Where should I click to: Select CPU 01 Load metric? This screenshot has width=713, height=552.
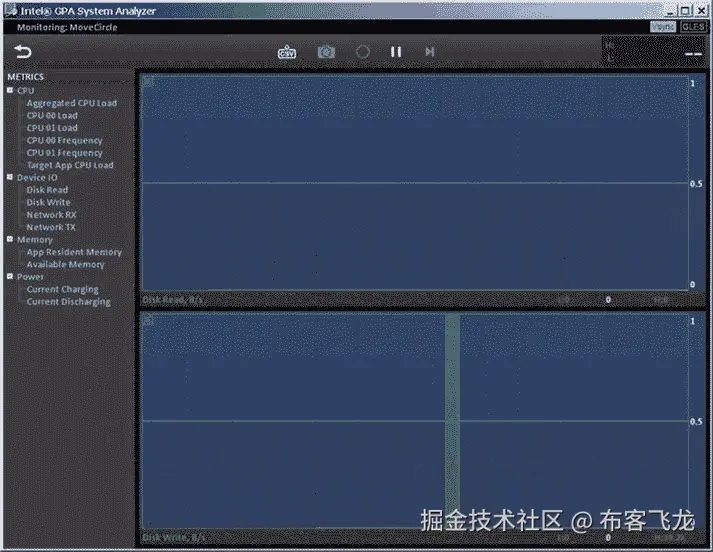point(52,128)
